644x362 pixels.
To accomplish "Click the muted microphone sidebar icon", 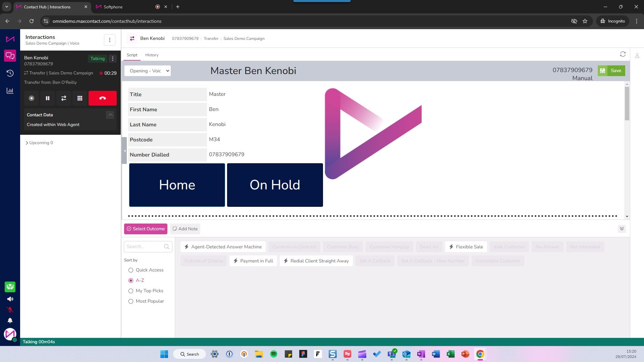I will tap(10, 310).
